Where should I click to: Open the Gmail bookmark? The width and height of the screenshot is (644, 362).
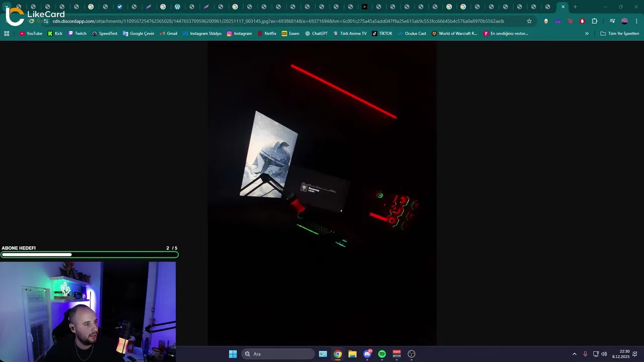[x=169, y=34]
